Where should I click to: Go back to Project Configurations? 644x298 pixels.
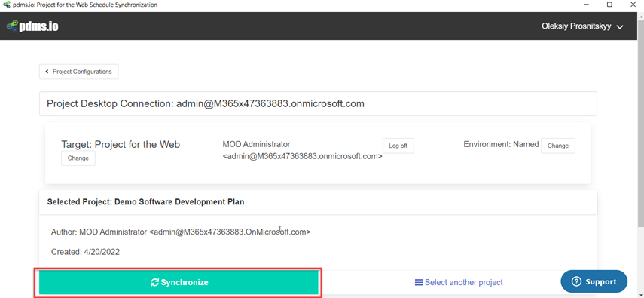[x=79, y=72]
